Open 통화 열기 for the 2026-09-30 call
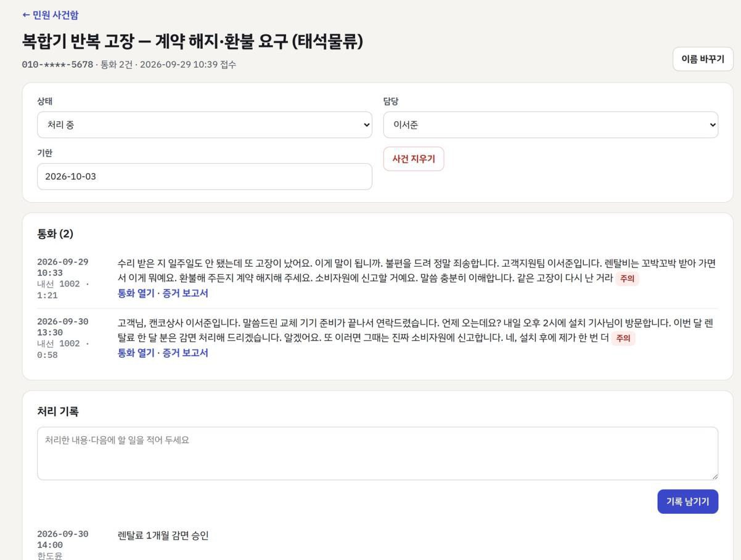This screenshot has height=560, width=741. click(136, 353)
